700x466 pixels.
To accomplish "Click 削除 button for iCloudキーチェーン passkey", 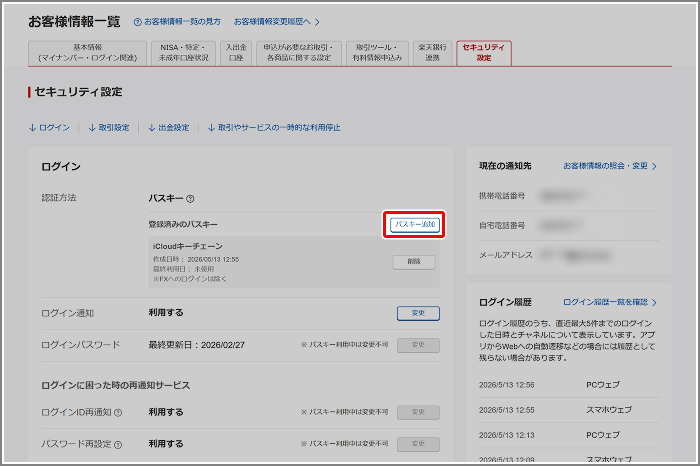I will pyautogui.click(x=414, y=262).
